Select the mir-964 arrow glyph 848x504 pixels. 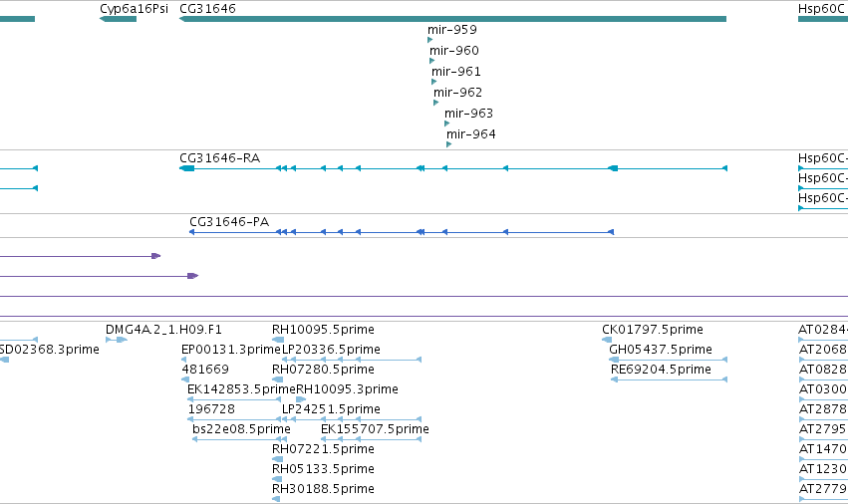point(448,144)
